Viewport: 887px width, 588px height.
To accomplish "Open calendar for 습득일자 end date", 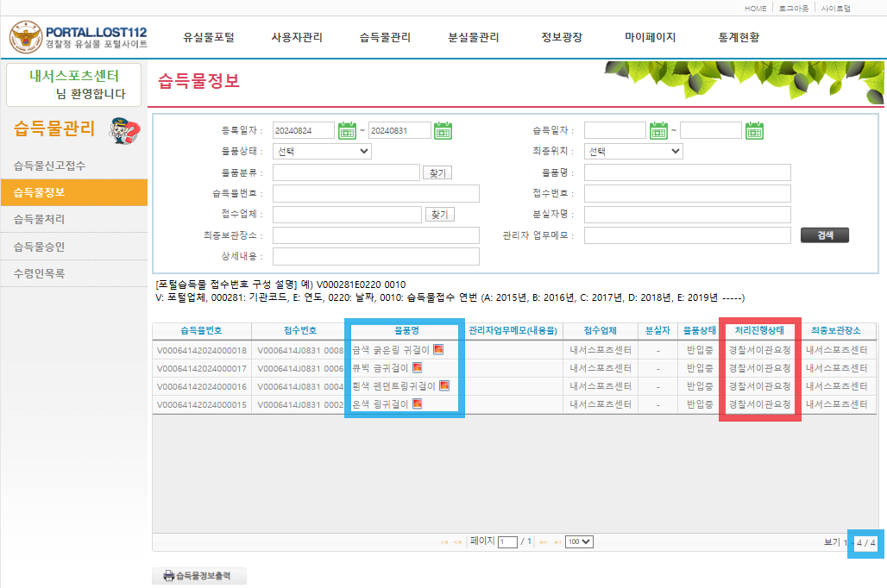I will pyautogui.click(x=754, y=131).
